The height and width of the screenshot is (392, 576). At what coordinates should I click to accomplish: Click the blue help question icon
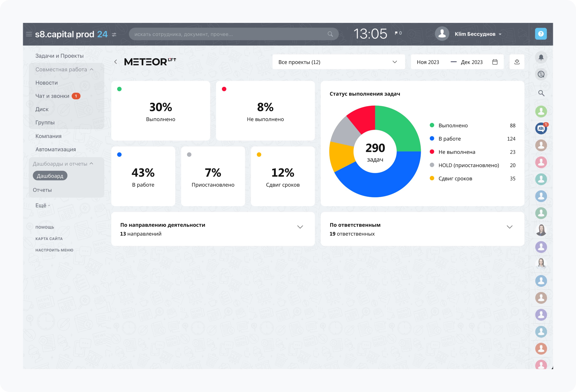click(x=541, y=34)
